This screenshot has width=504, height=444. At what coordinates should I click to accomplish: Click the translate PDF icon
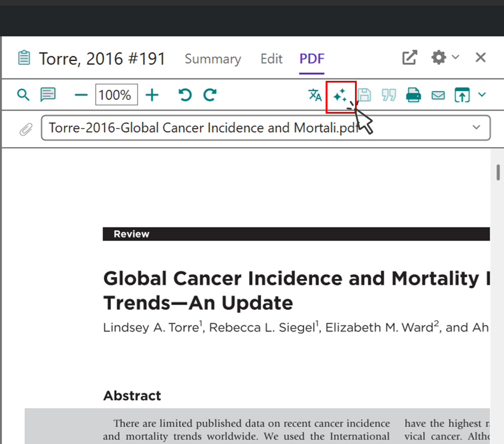click(315, 95)
